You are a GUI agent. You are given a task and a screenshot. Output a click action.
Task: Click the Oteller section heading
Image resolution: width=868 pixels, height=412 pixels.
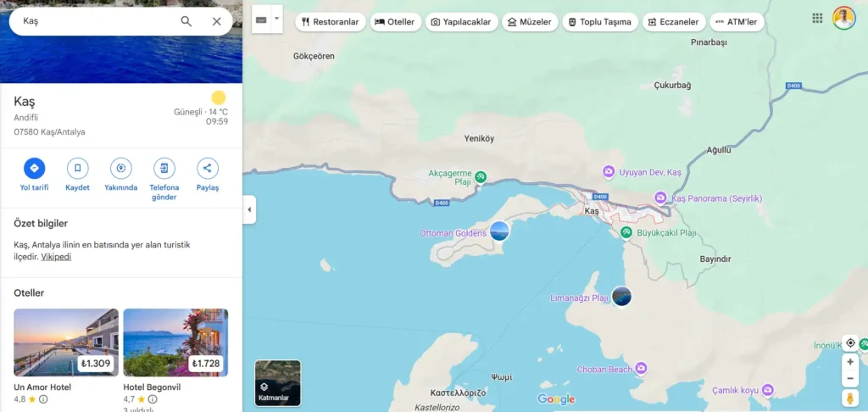[x=29, y=293]
